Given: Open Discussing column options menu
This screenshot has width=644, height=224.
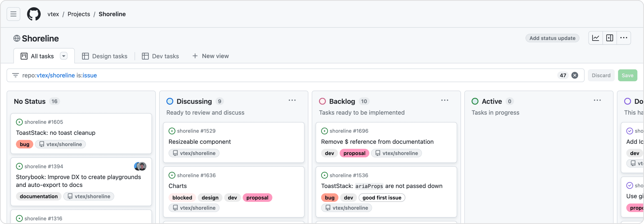Looking at the screenshot, I should point(292,100).
